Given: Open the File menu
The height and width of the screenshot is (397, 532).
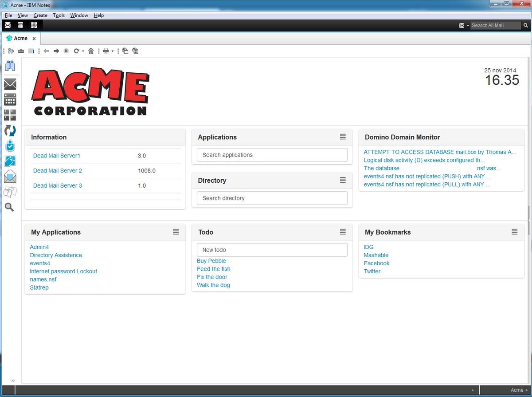Looking at the screenshot, I should (8, 15).
